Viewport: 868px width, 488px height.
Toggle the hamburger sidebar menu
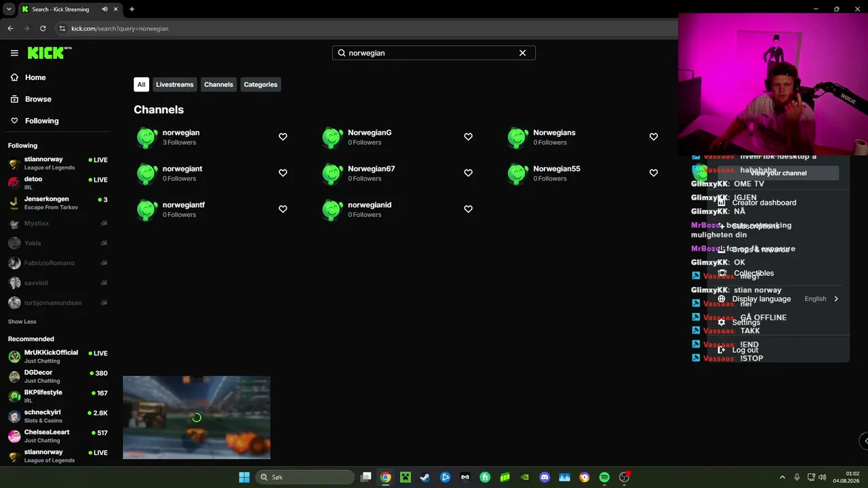pyautogui.click(x=14, y=53)
